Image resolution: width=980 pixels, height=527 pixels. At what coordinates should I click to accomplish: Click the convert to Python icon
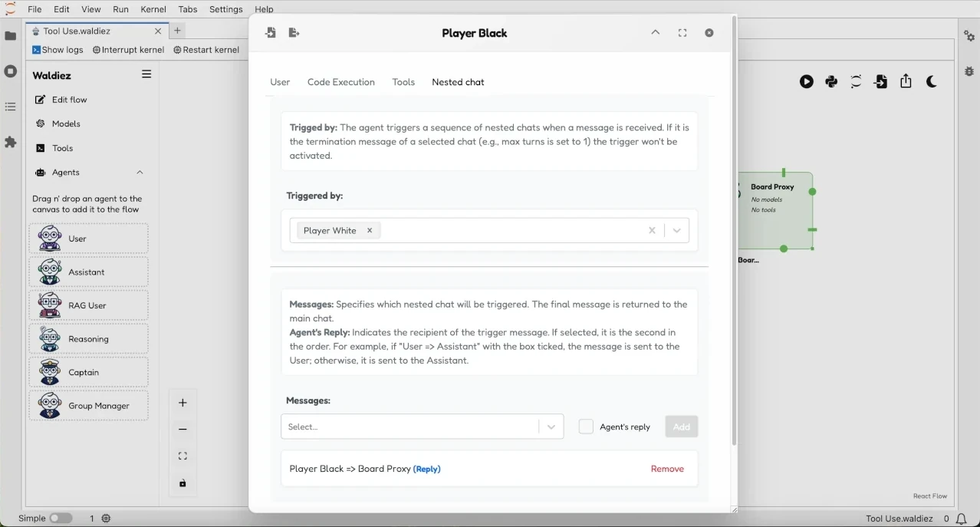pyautogui.click(x=831, y=82)
